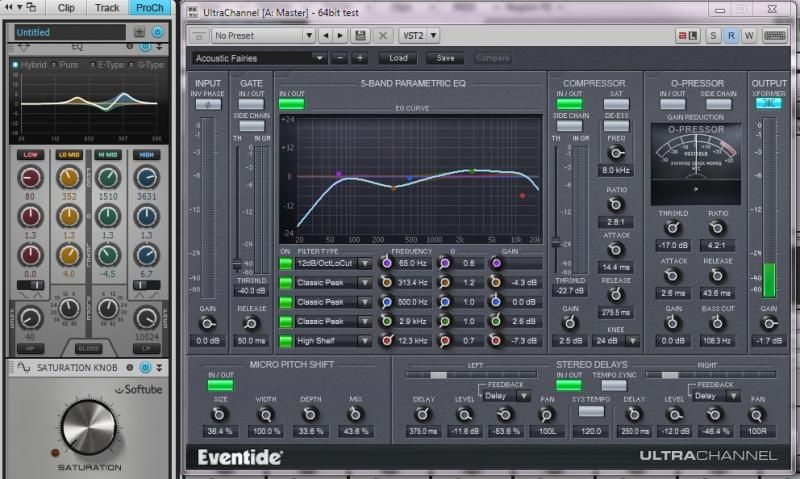Expand the Saturation Knob module options arrow
This screenshot has width=800, height=479.
159,367
